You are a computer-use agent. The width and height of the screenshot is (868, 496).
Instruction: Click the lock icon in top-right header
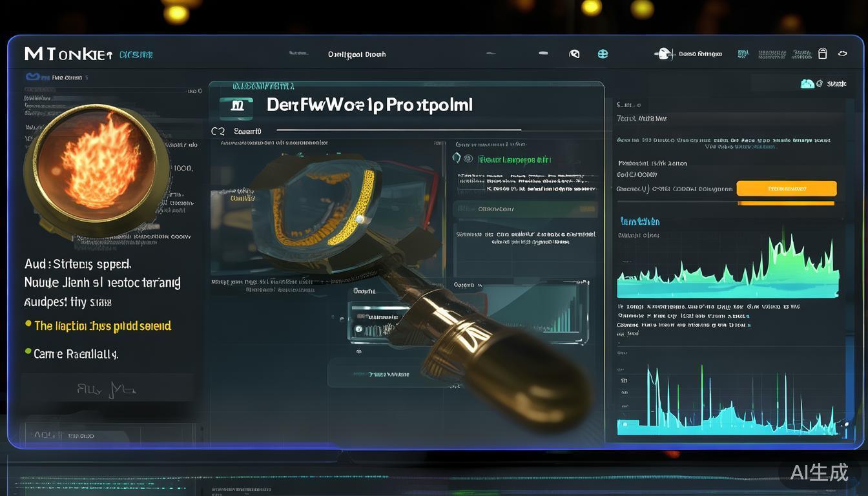coord(822,54)
